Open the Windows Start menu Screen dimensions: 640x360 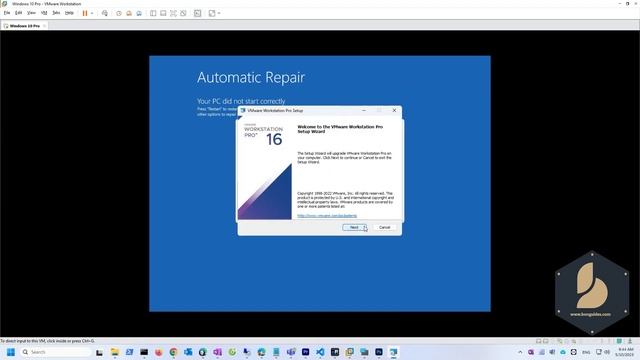tap(11, 352)
